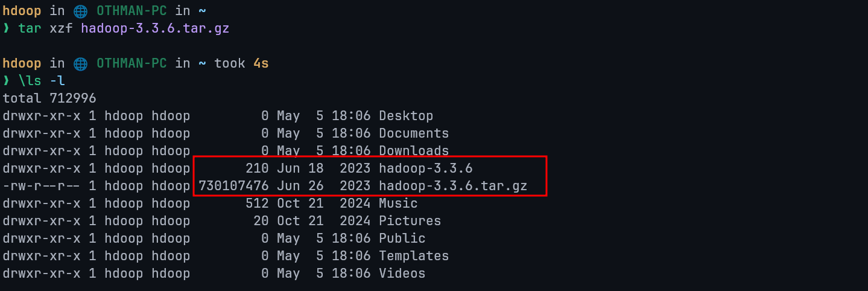
Task: Click the hadoop-3.3.6.tar.gz argument in the tar command
Action: click(155, 28)
